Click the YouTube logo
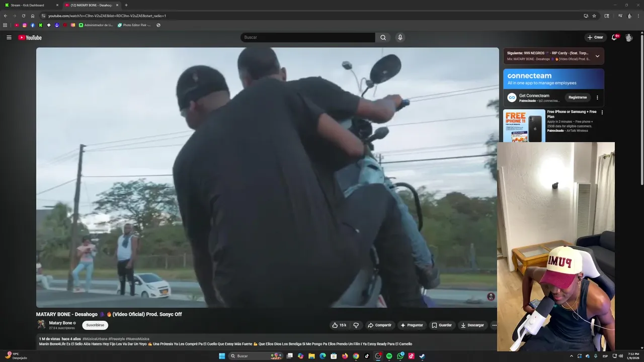The height and width of the screenshot is (362, 644). pyautogui.click(x=30, y=38)
